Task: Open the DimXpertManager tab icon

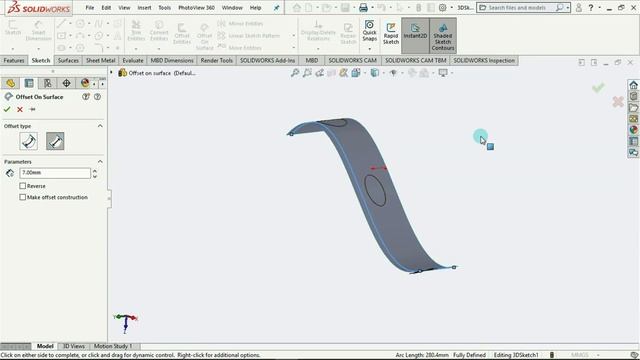Action: coord(66,83)
